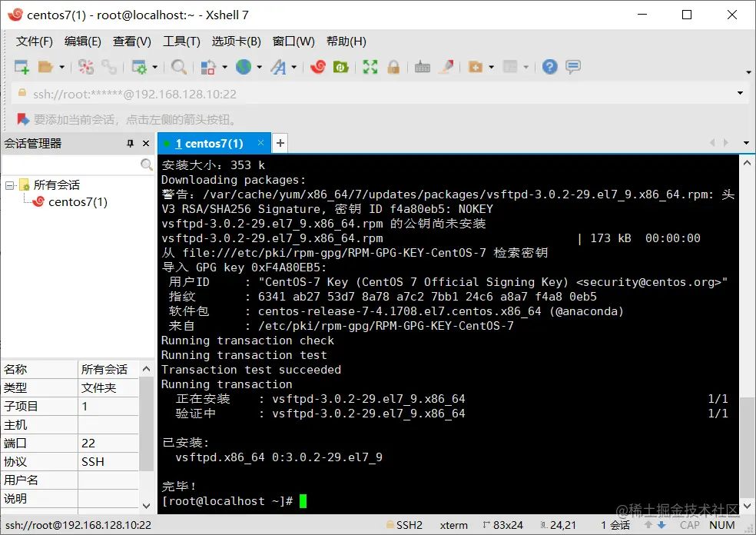
Task: Open the 窗口(W) menu
Action: tap(293, 42)
